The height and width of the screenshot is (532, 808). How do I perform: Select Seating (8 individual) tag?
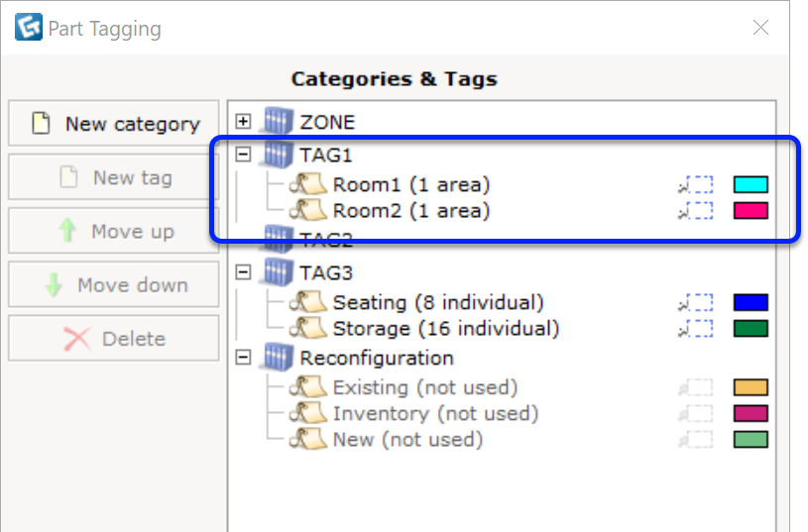tap(438, 303)
